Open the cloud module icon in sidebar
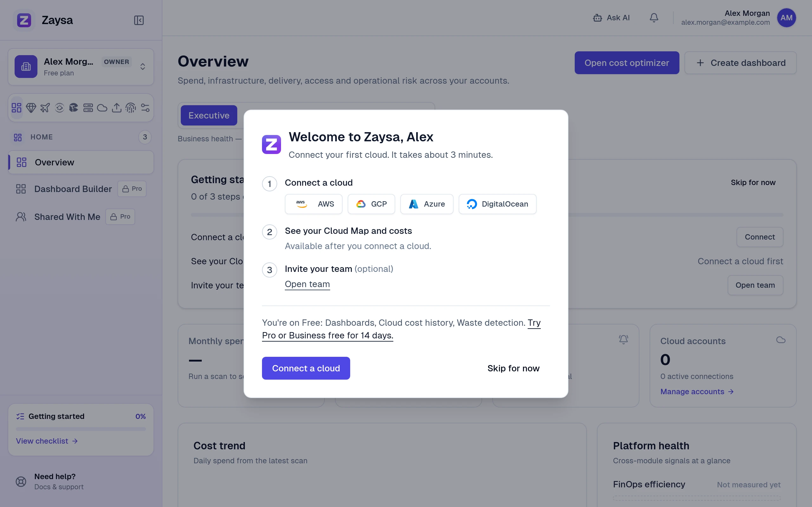The height and width of the screenshot is (507, 812). pos(102,108)
